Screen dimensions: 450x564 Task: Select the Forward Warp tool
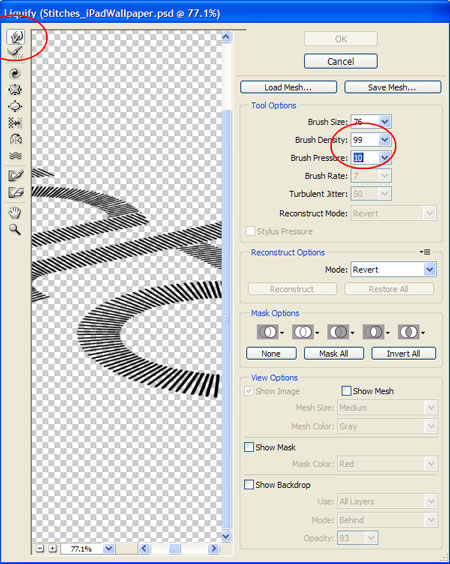coord(15,36)
